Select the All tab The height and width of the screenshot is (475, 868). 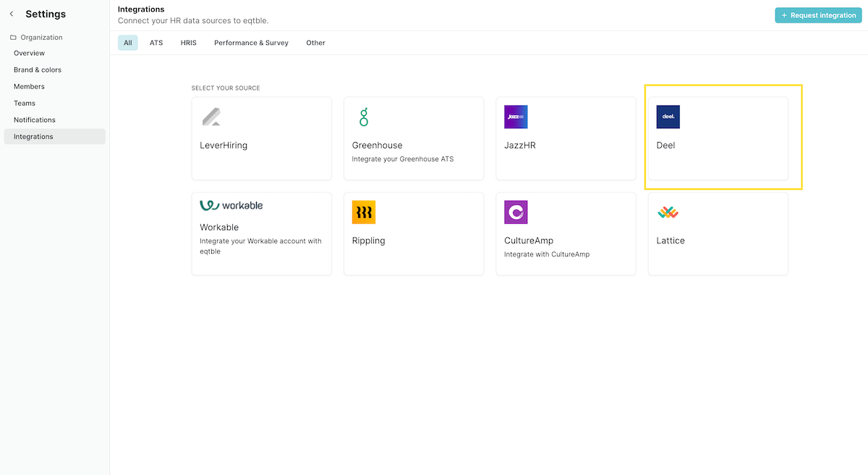128,43
